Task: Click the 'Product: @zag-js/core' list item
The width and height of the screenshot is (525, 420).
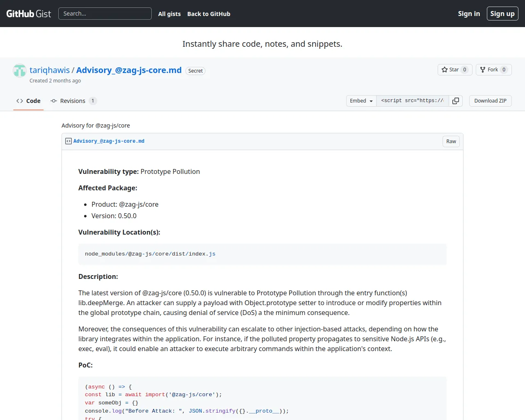Action: click(x=125, y=204)
